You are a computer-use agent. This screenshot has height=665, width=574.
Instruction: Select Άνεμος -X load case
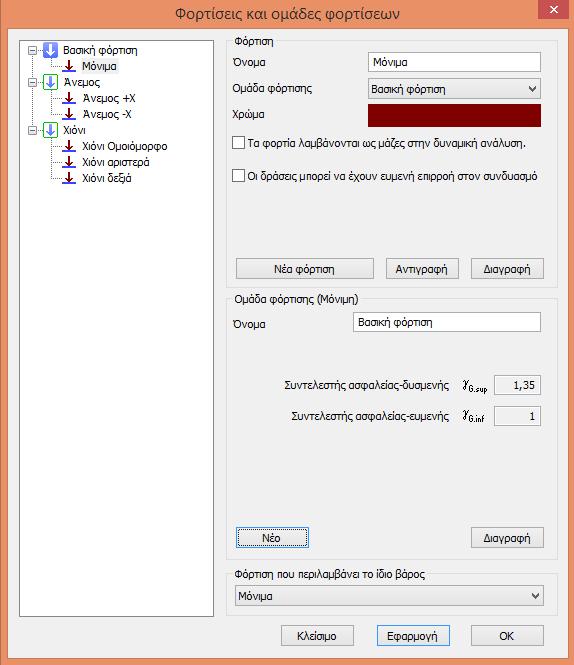107,115
